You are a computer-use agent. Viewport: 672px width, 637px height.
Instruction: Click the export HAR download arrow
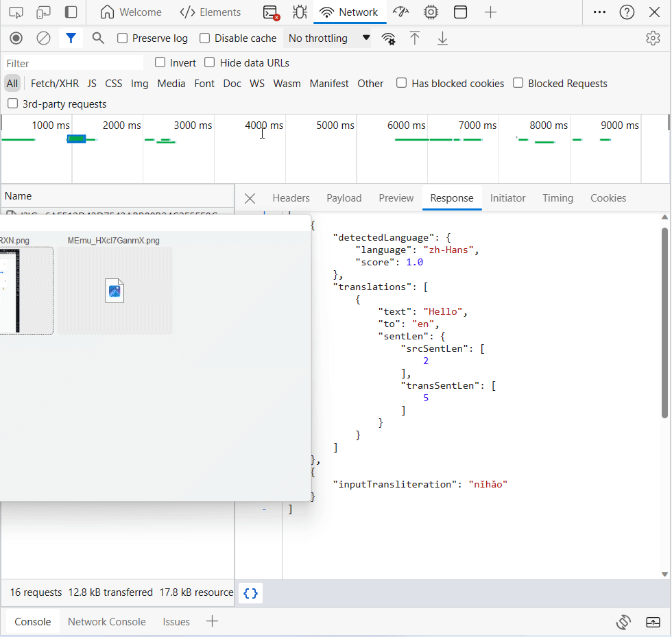coord(442,38)
